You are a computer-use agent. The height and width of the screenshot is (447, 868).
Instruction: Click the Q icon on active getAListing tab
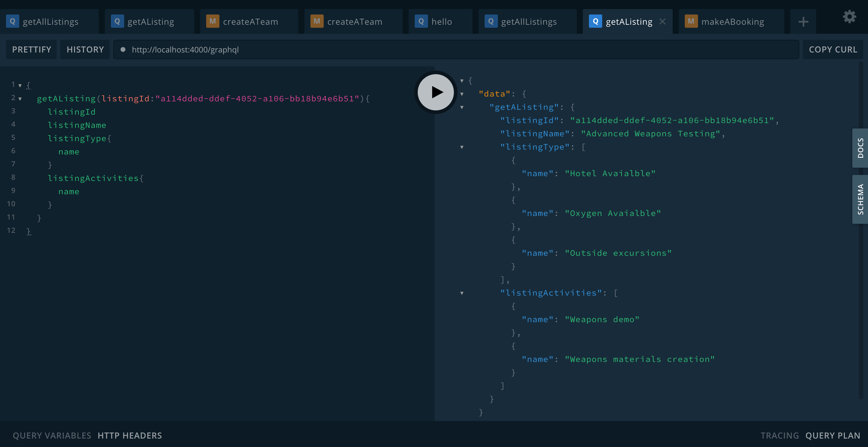(595, 21)
